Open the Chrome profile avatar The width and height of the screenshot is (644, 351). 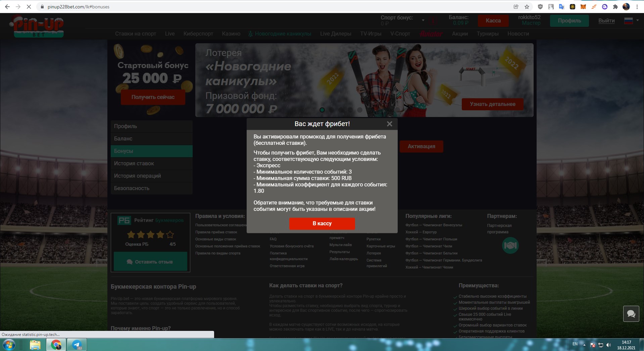(626, 7)
